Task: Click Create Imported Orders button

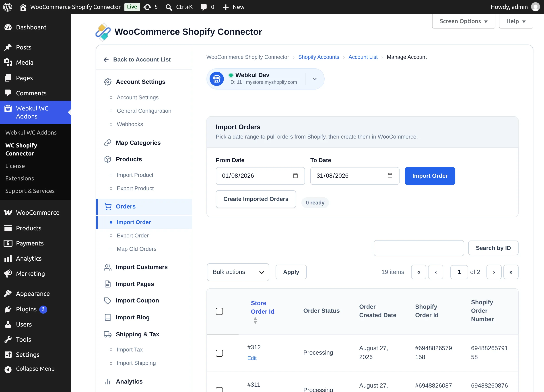Action: click(x=256, y=199)
